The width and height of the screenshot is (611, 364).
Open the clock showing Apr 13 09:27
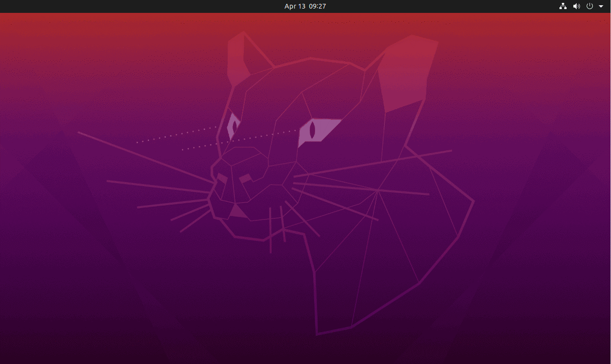(305, 6)
